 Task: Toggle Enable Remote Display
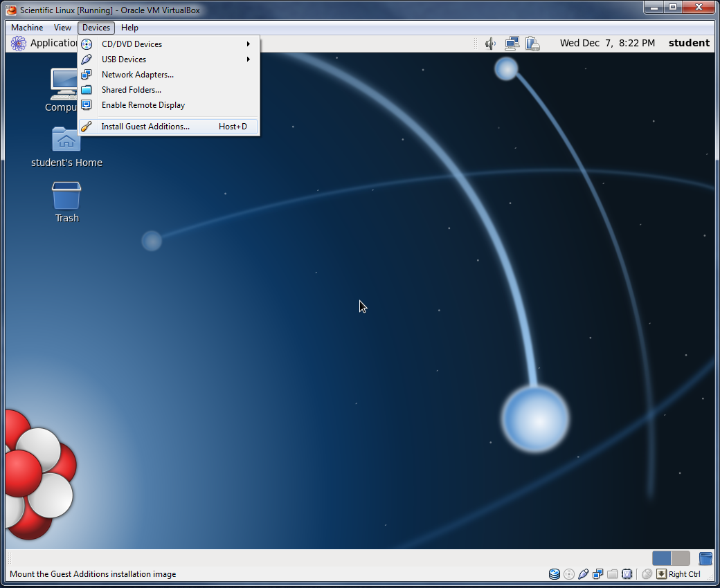click(168, 104)
